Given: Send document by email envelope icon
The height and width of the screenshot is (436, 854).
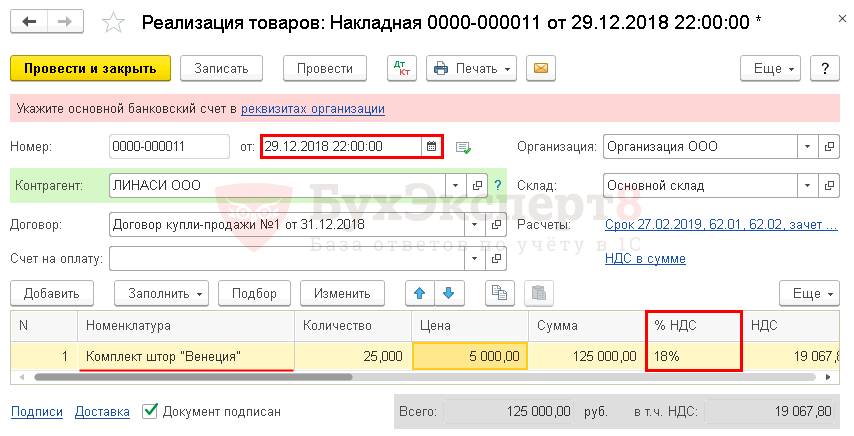Looking at the screenshot, I should pyautogui.click(x=540, y=68).
